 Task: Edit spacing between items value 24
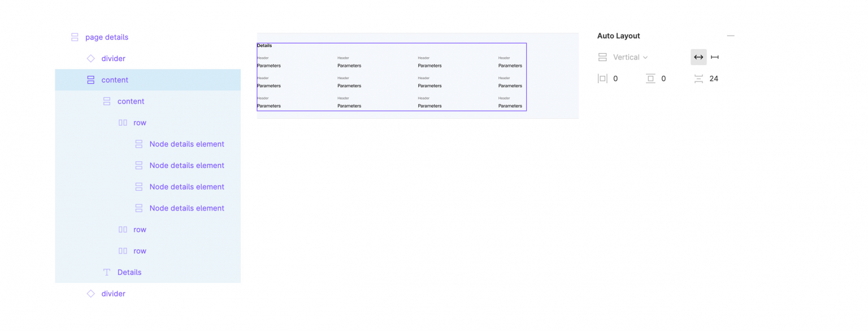coord(714,79)
